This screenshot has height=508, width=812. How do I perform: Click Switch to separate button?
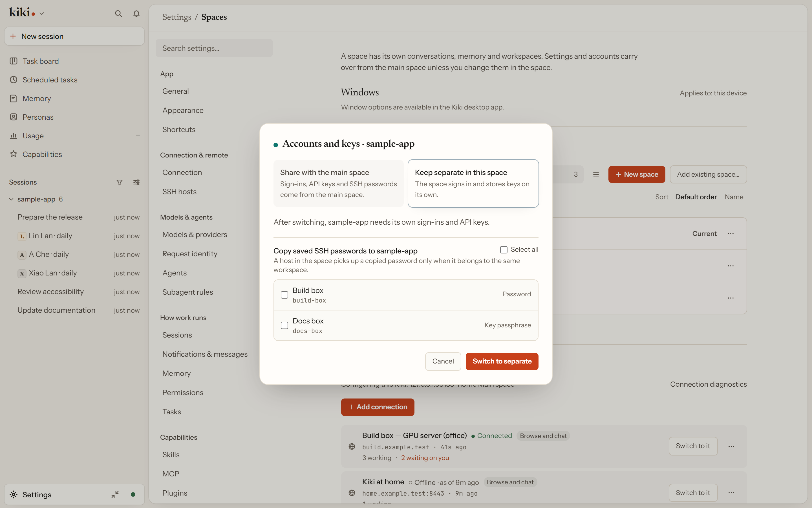(x=502, y=361)
